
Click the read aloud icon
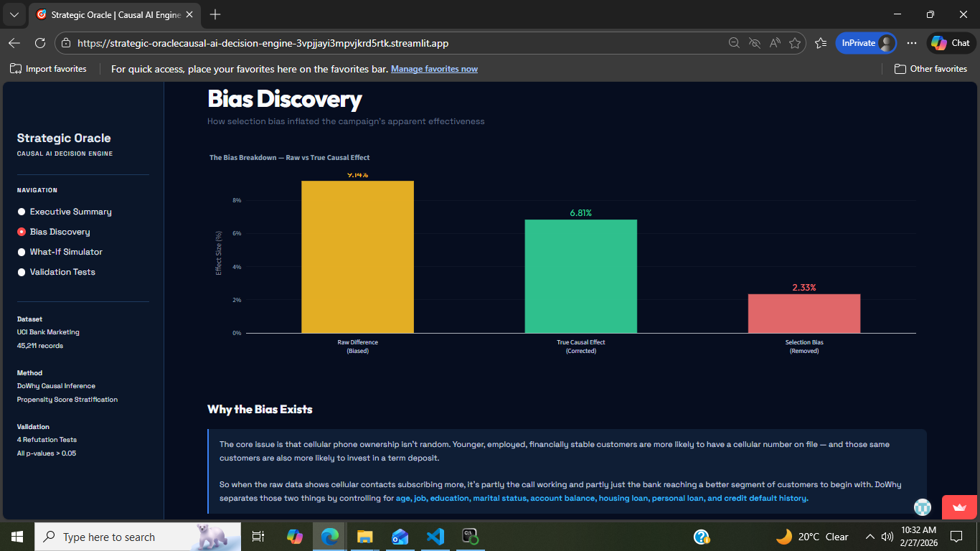[775, 43]
